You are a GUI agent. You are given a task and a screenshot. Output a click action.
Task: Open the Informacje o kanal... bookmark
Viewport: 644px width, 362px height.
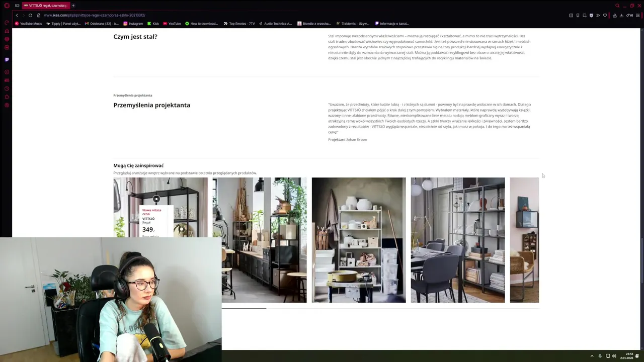click(392, 24)
